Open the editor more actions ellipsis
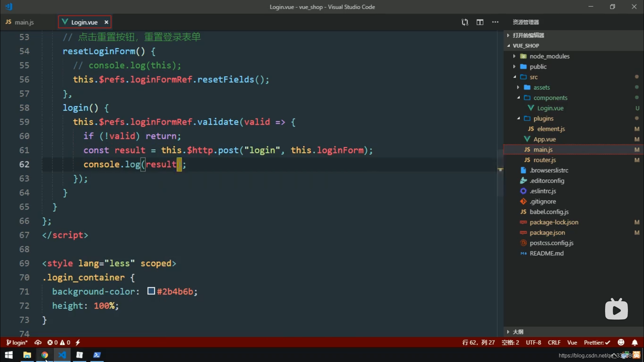 pos(495,22)
